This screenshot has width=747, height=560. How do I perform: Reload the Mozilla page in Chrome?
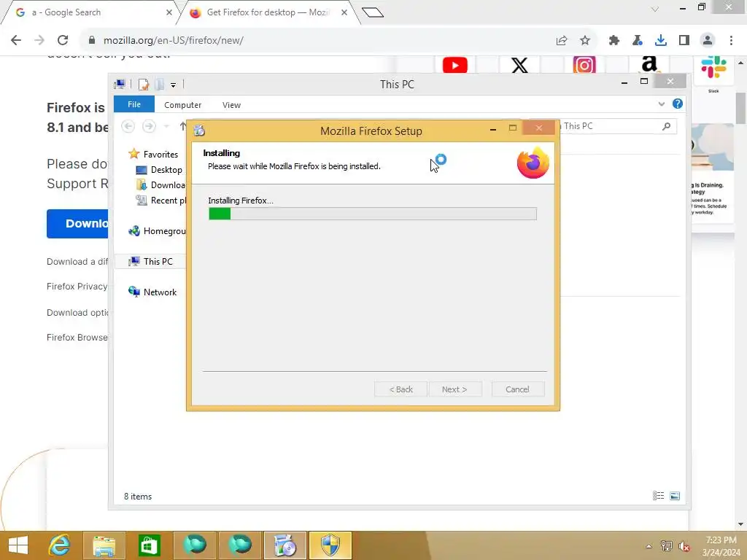coord(63,41)
